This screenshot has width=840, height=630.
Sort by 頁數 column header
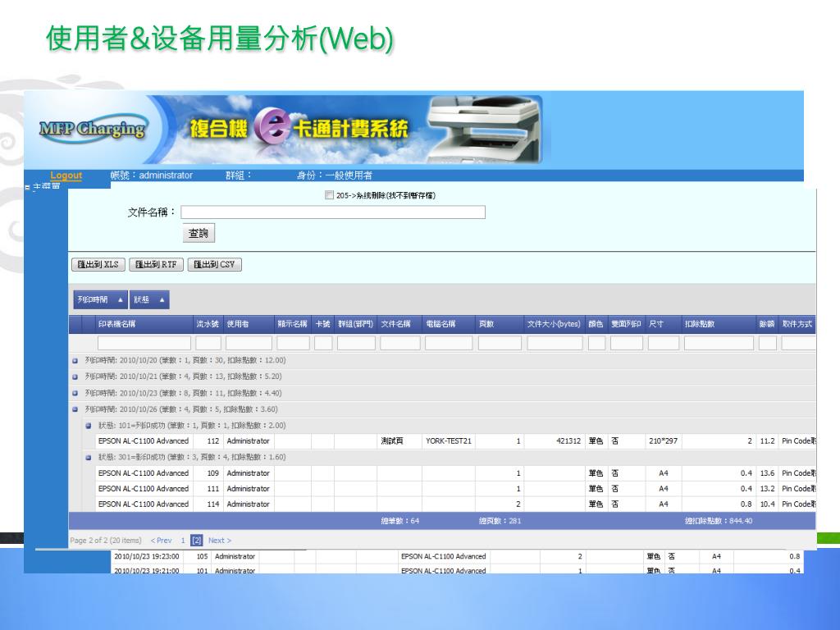(x=500, y=324)
